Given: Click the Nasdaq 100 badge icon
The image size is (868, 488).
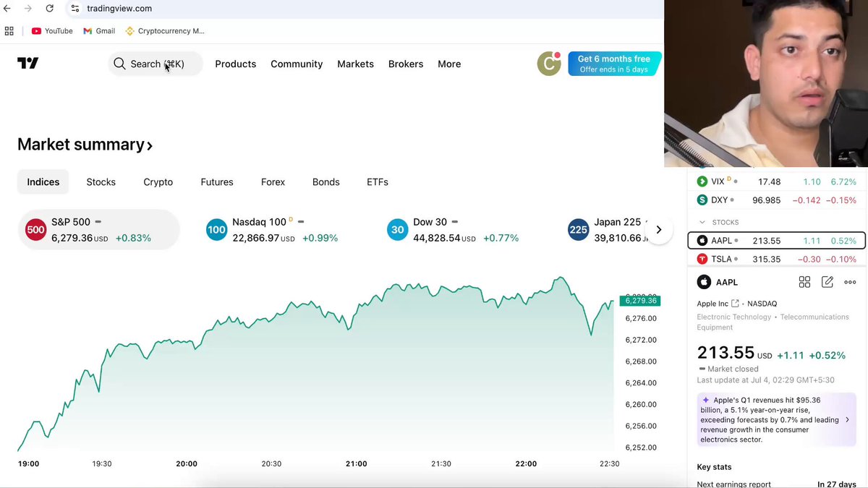Looking at the screenshot, I should point(216,230).
